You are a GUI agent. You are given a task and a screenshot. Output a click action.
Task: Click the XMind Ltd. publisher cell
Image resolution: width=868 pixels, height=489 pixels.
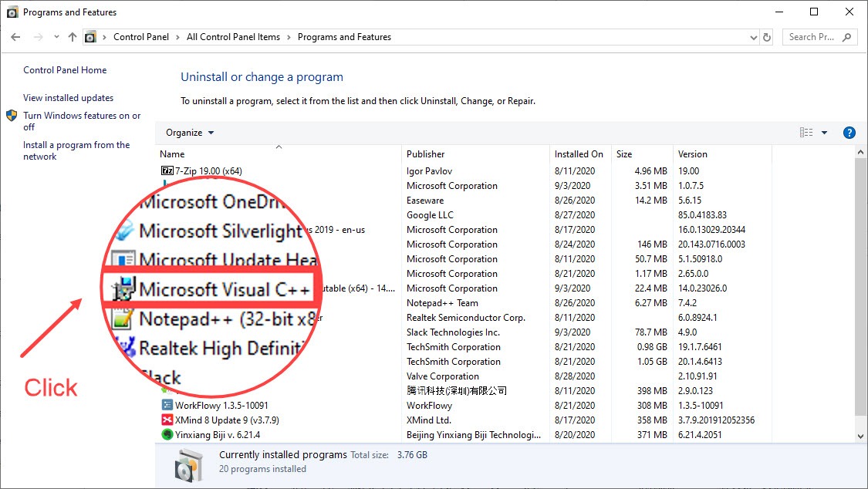tap(429, 420)
